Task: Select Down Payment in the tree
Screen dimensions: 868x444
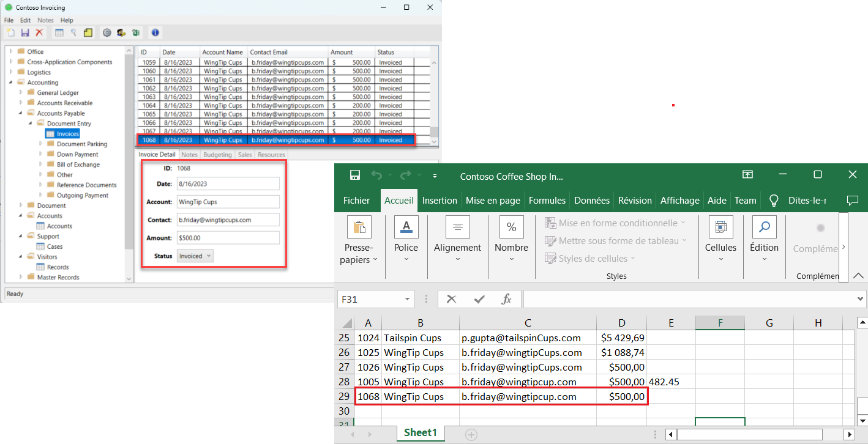Action: (x=78, y=155)
